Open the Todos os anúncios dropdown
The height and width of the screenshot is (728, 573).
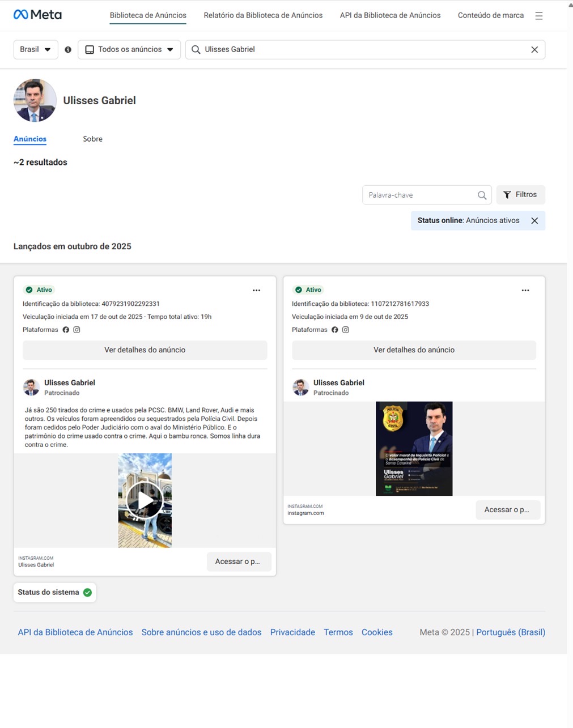point(129,49)
